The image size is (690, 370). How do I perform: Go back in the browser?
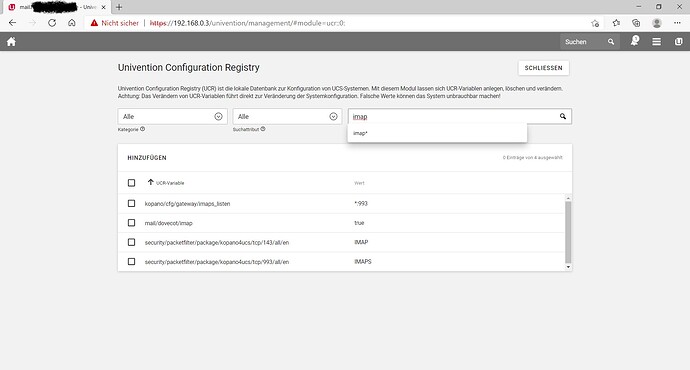pyautogui.click(x=12, y=23)
